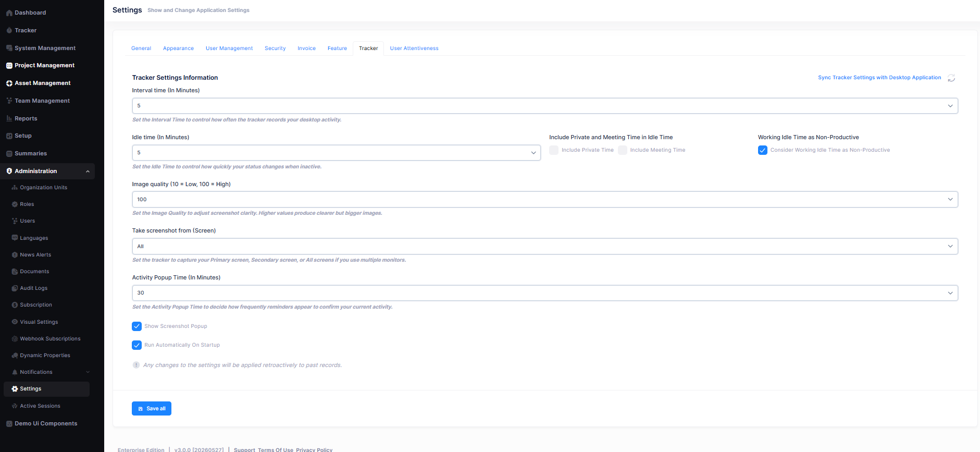The height and width of the screenshot is (452, 980).
Task: Open the Feature tab
Action: tap(337, 48)
